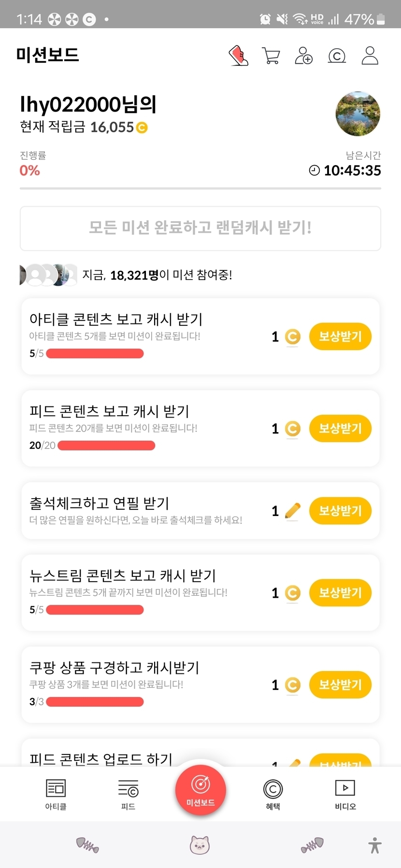The height and width of the screenshot is (868, 401).
Task: Open the user profile icon
Action: point(370,56)
